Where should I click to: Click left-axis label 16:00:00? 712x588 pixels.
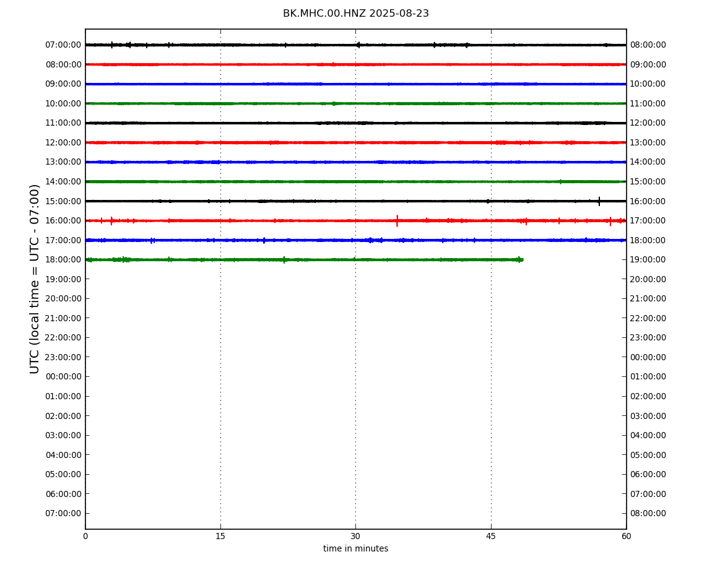point(63,221)
